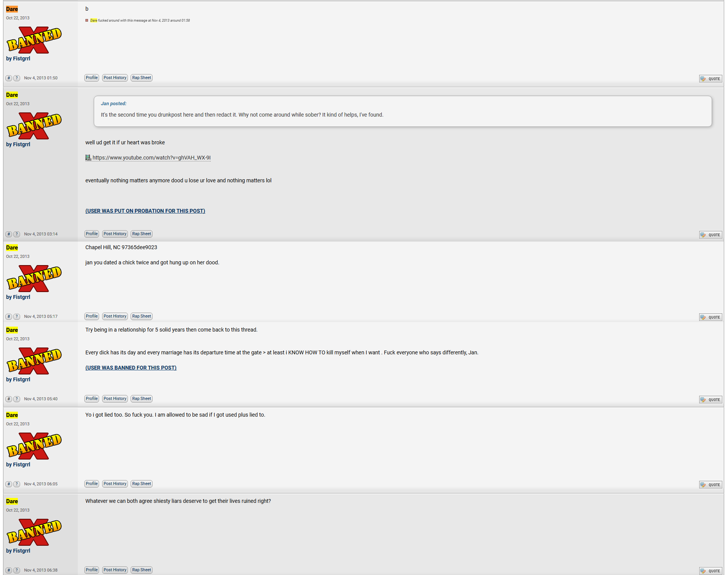Click ? icon on Nov 4 05:17 post

17,316
